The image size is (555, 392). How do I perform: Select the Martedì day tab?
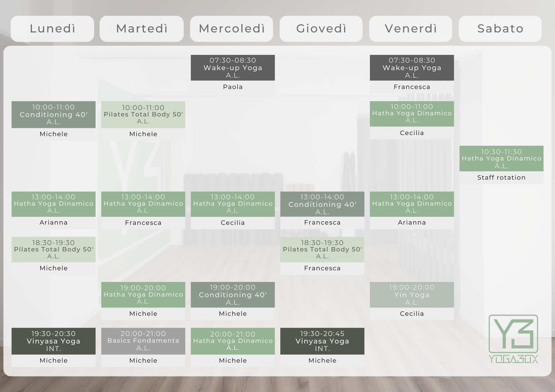[142, 29]
